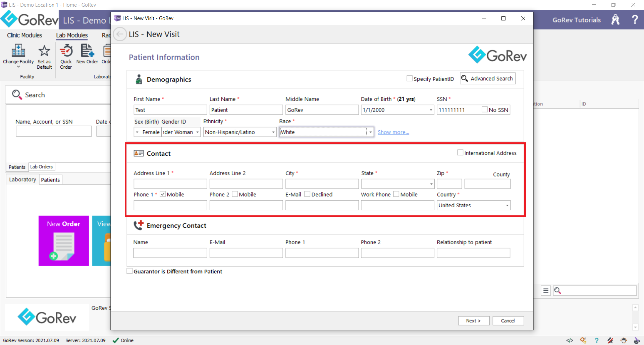Switch to Clinic Modules tab
Viewport: 644px width, 345px height.
click(24, 35)
